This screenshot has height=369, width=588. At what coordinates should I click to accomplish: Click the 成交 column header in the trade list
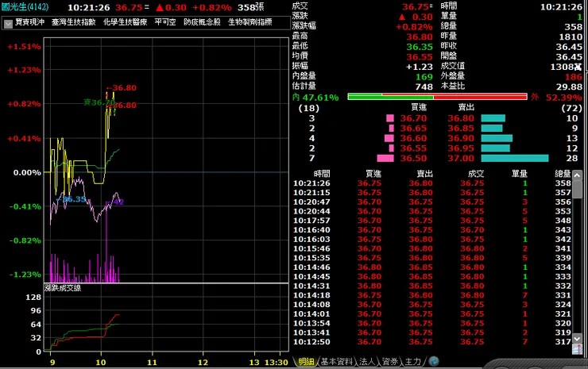coord(476,174)
